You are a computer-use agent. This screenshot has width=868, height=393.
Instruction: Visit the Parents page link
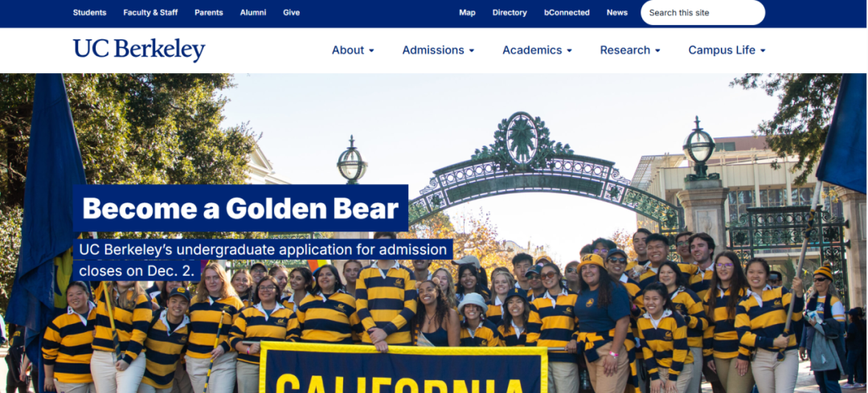point(209,12)
